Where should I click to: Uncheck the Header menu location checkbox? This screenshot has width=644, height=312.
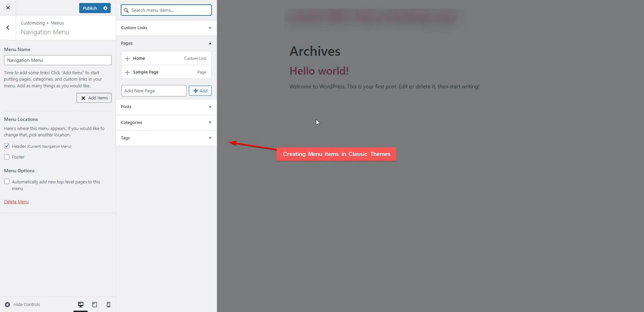pos(7,146)
